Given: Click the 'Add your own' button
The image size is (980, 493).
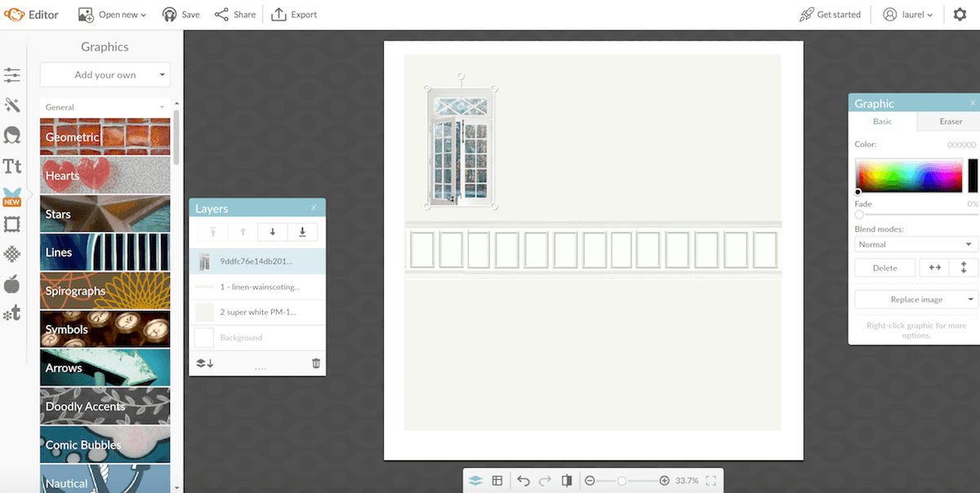Looking at the screenshot, I should click(105, 74).
